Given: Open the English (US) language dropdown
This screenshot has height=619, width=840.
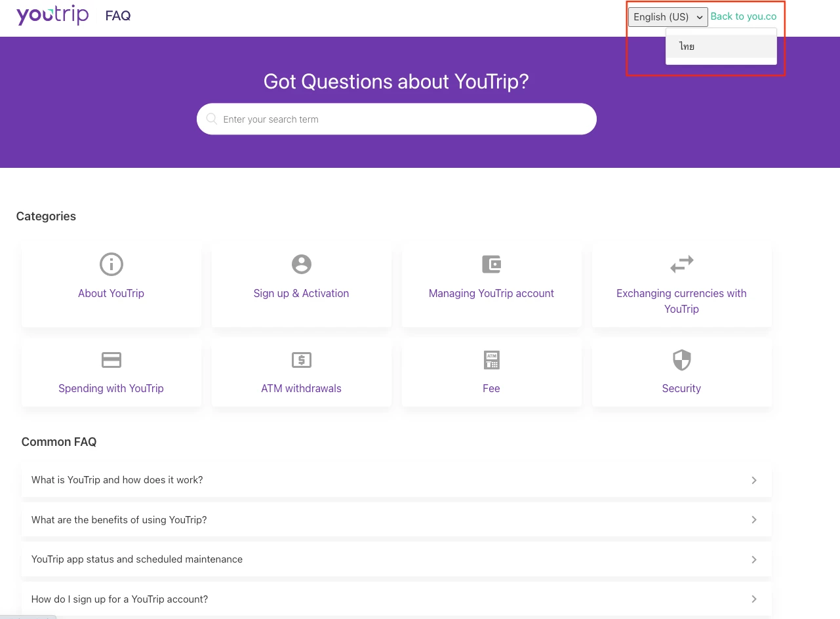Looking at the screenshot, I should (668, 17).
